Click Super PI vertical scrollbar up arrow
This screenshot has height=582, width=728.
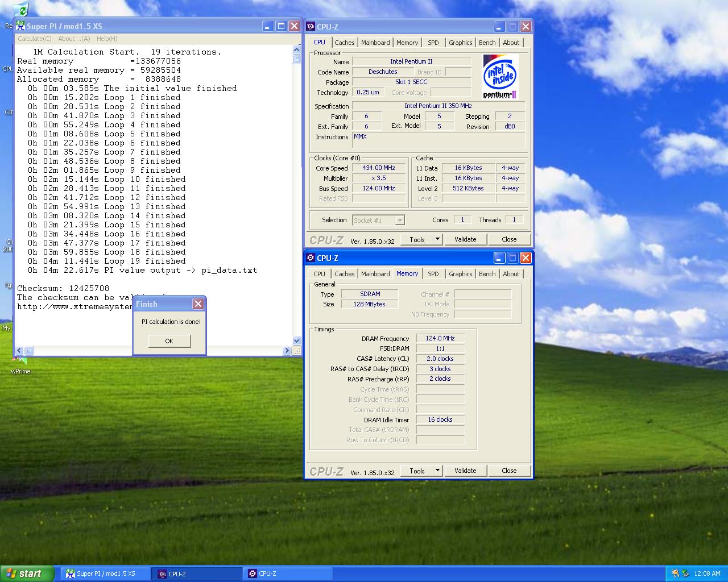(x=296, y=49)
